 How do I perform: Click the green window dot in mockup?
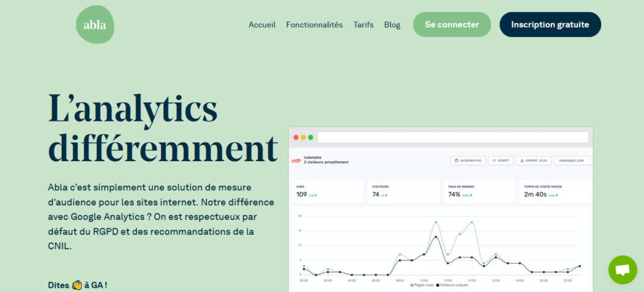click(311, 137)
